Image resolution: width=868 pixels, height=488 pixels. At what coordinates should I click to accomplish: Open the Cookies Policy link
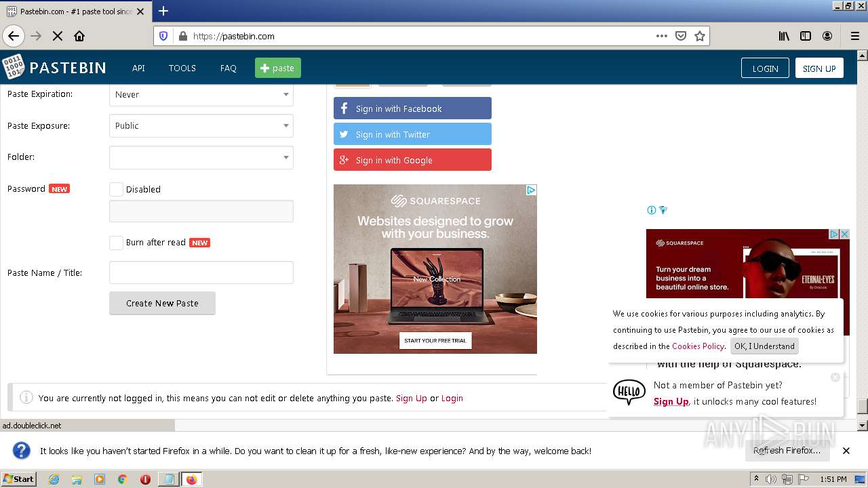698,346
